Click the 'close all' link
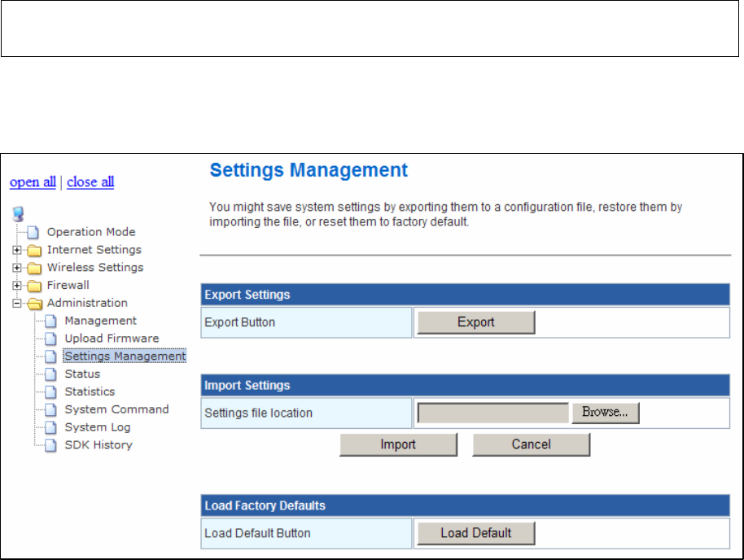The image size is (744, 560). click(90, 182)
